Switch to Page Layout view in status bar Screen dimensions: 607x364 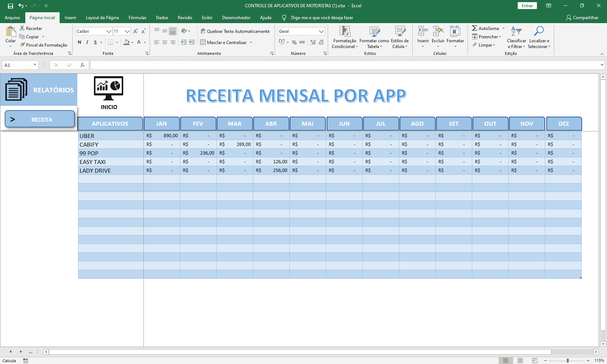(x=520, y=360)
